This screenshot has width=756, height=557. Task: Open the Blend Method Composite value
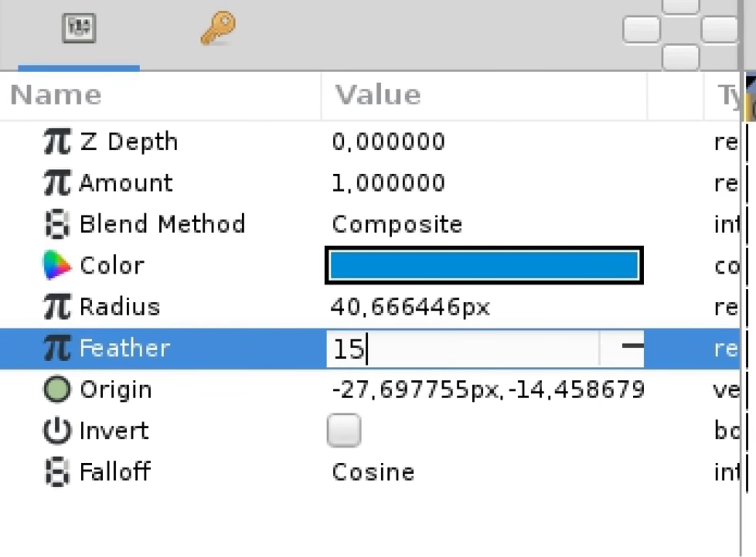[397, 225]
